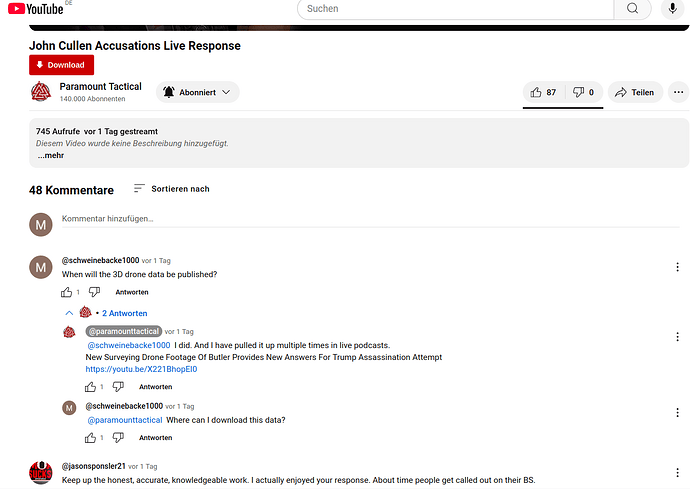Screen dimensions: 690x490
Task: Dislike the video
Action: tap(584, 92)
